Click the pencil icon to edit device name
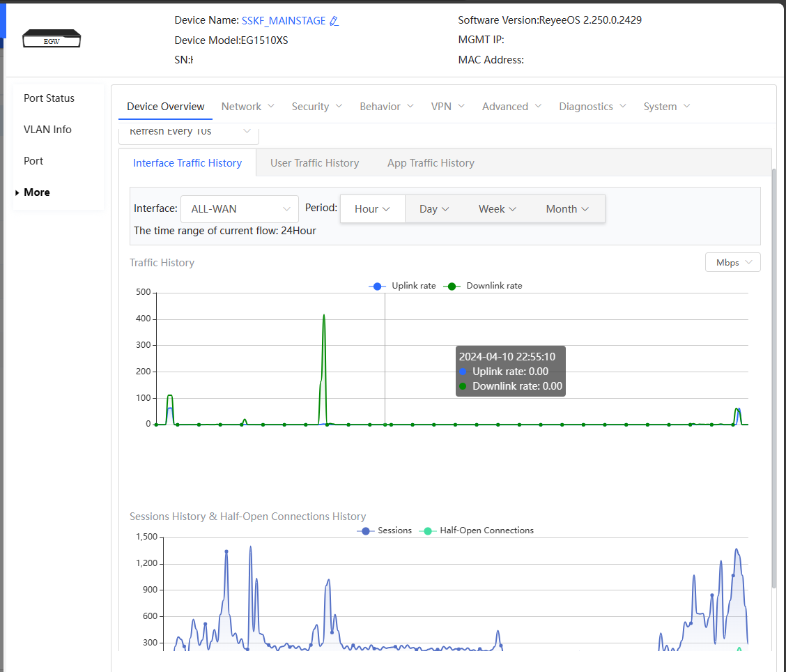Screen dimensions: 786x672 click(334, 21)
